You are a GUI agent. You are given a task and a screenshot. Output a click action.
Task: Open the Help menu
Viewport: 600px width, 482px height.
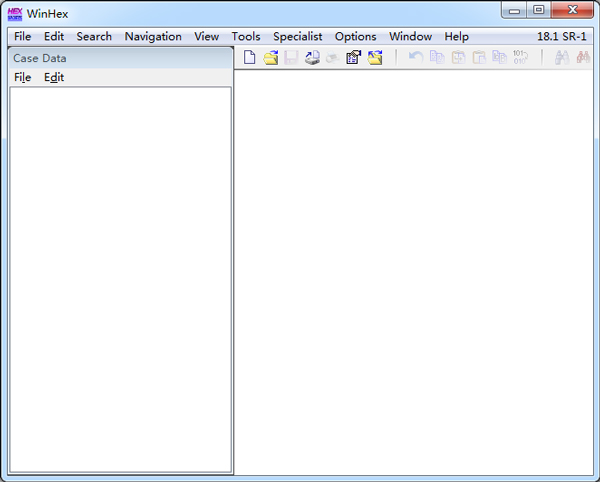tap(457, 36)
